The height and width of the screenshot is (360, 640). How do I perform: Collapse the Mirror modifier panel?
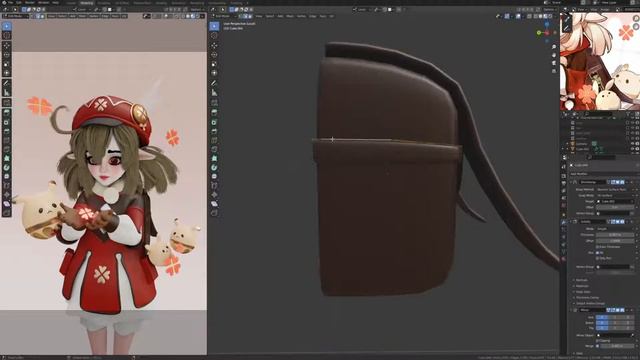[571, 310]
